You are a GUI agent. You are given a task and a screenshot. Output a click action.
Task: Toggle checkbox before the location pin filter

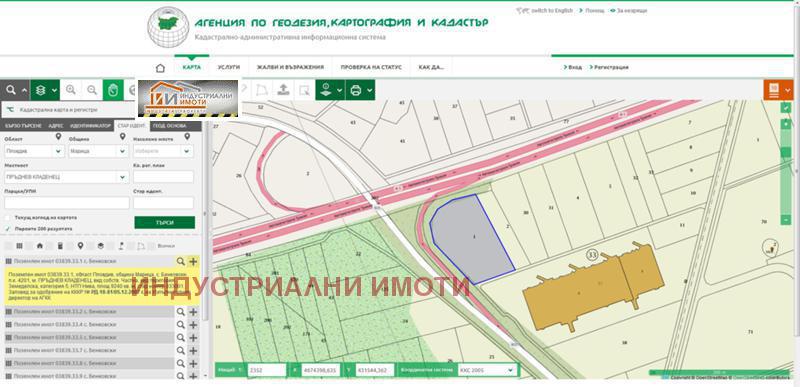tap(70, 246)
